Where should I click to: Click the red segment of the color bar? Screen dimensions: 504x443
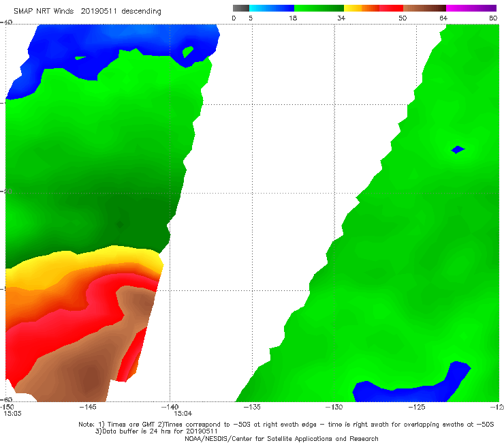click(x=391, y=8)
